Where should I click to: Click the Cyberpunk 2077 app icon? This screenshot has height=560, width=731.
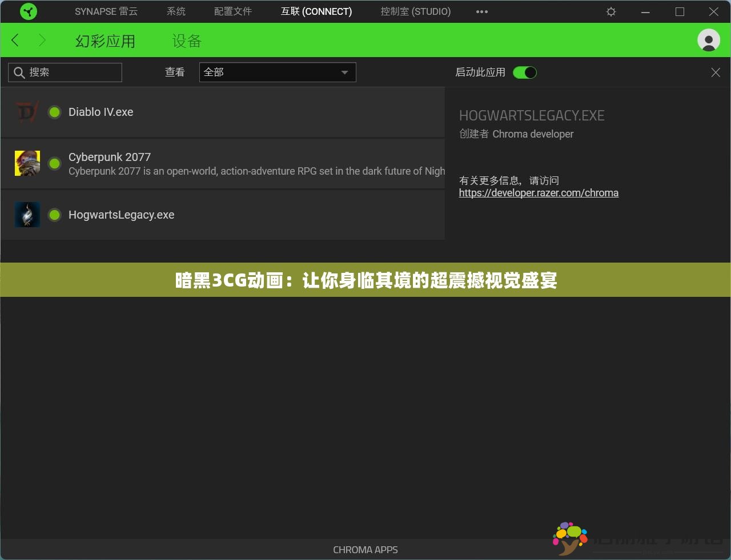27,163
